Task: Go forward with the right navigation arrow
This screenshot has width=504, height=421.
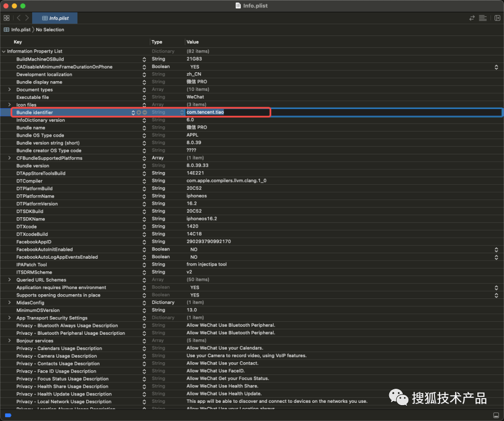Action: (27, 18)
